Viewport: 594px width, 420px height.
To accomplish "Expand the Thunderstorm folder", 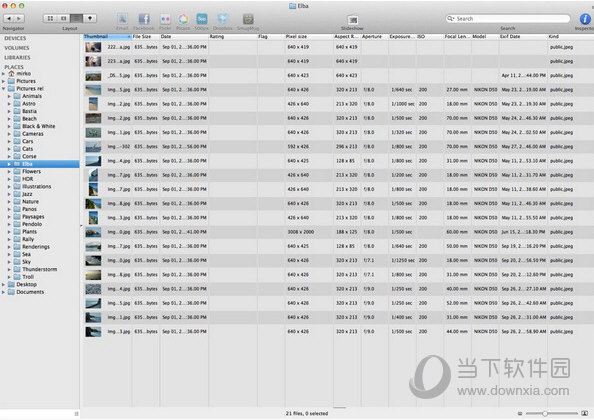I will pyautogui.click(x=9, y=269).
